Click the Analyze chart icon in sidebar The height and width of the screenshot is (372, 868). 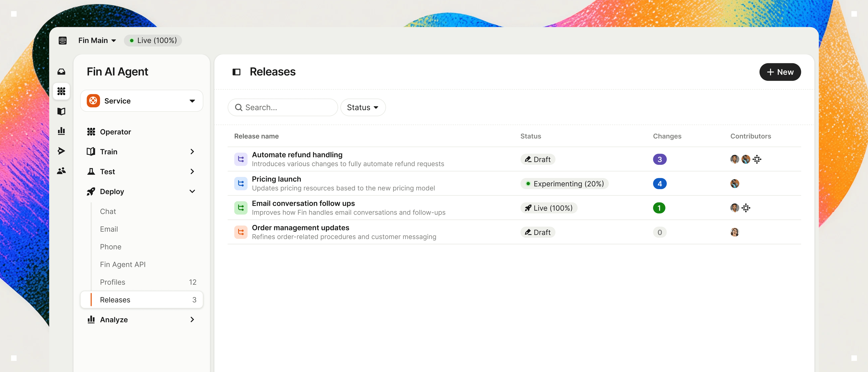pos(91,319)
